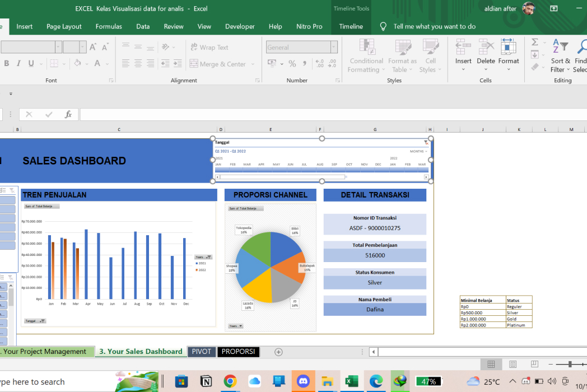The image size is (587, 392).
Task: Open the Cell Styles gallery
Action: tap(431, 55)
